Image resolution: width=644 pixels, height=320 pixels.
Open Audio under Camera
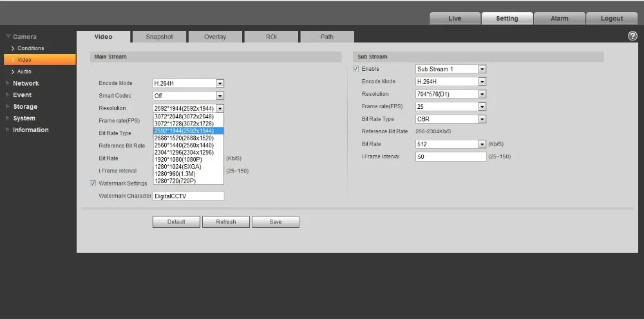tap(24, 71)
